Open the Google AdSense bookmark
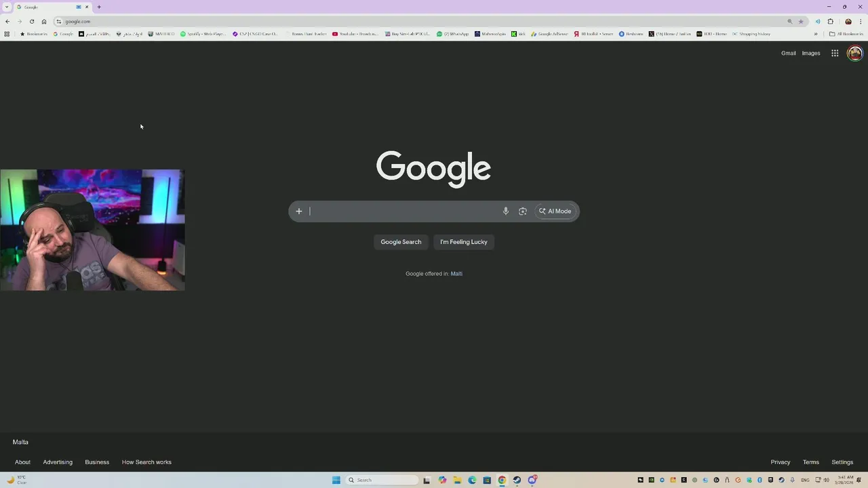This screenshot has height=488, width=868. coord(550,34)
